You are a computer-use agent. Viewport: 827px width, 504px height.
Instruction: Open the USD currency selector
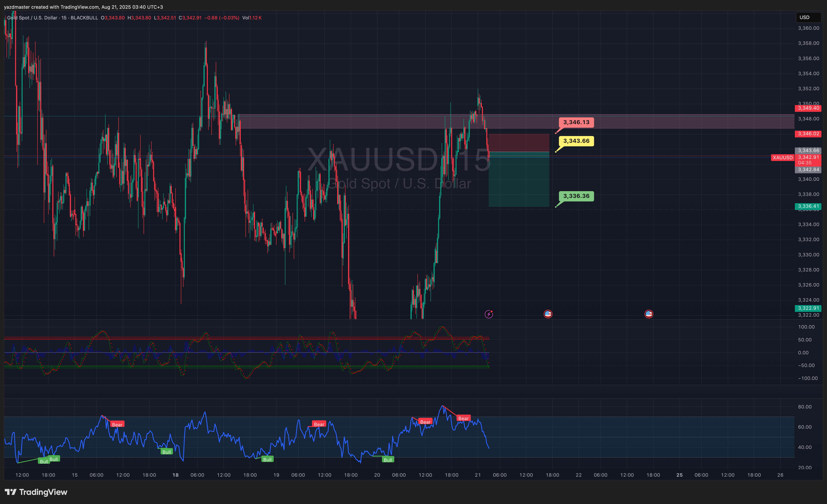pyautogui.click(x=808, y=17)
